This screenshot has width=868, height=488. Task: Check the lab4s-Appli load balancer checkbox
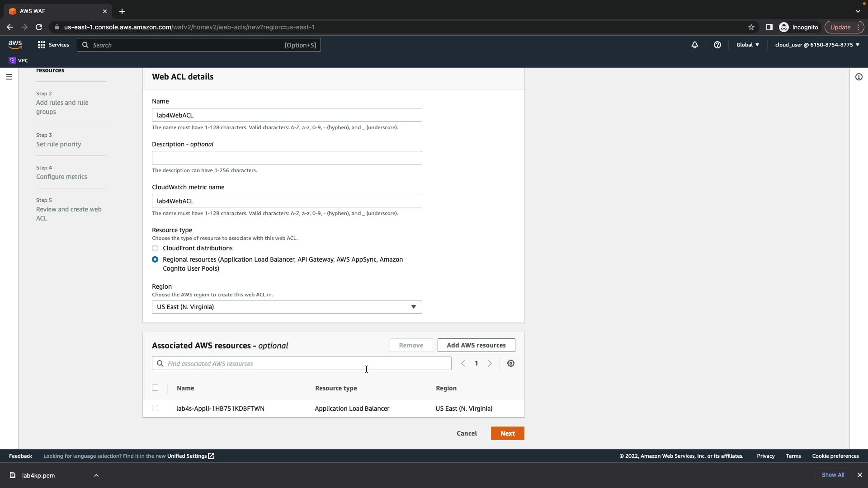point(155,408)
